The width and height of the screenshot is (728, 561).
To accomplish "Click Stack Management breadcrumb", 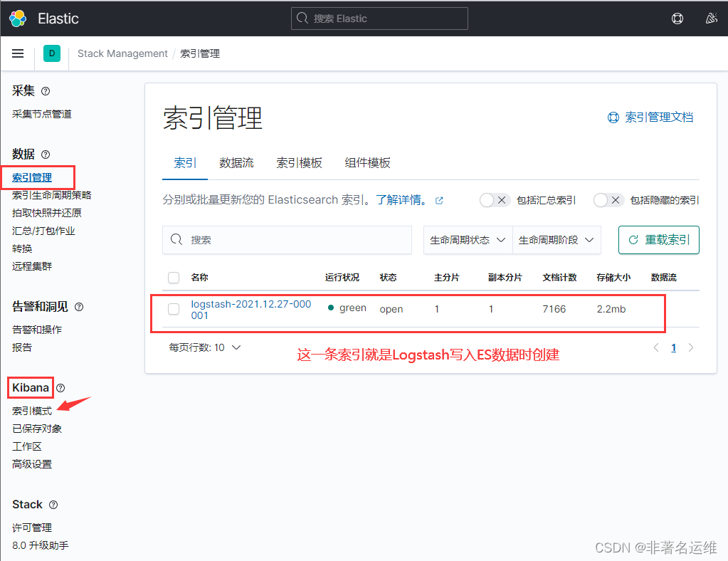I will tap(122, 53).
